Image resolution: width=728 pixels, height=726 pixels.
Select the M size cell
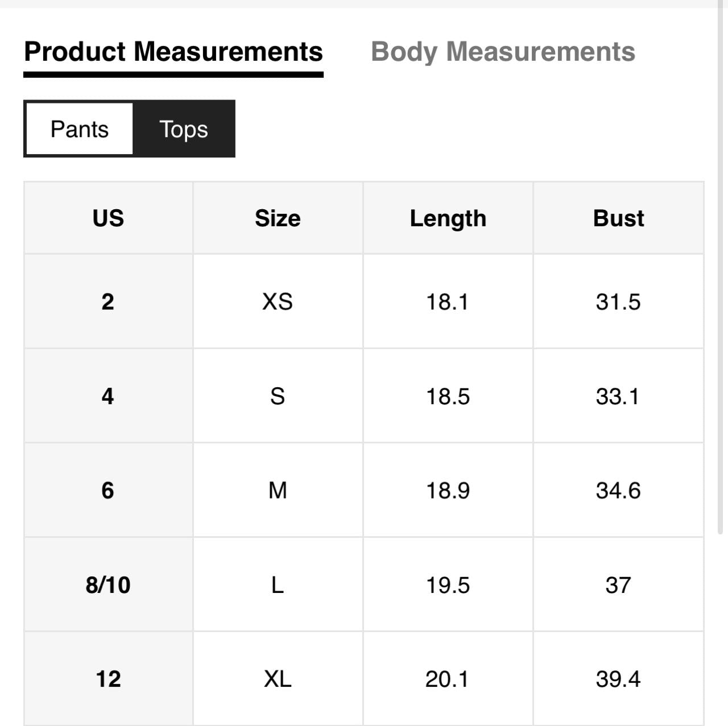[x=278, y=490]
